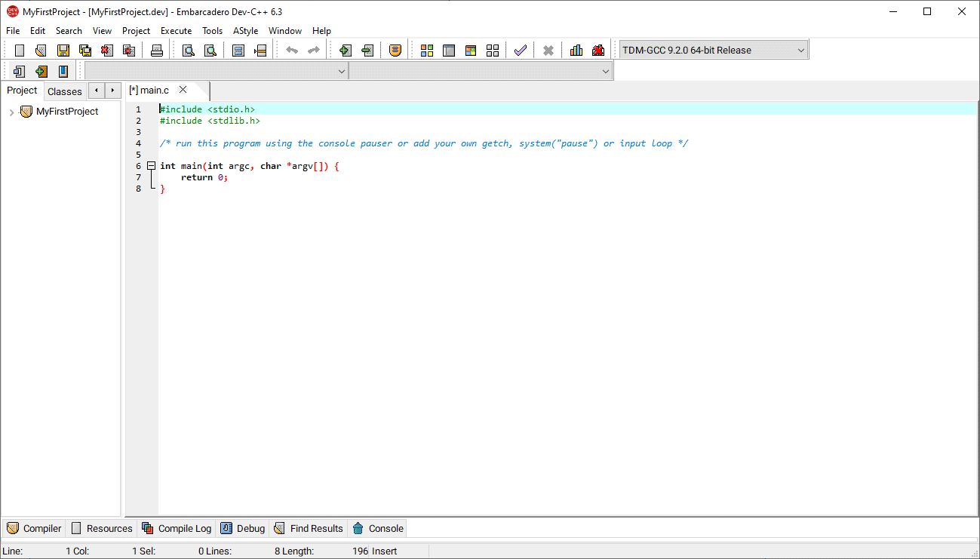Open the File menu
Viewport: 980px width, 559px height.
[13, 31]
